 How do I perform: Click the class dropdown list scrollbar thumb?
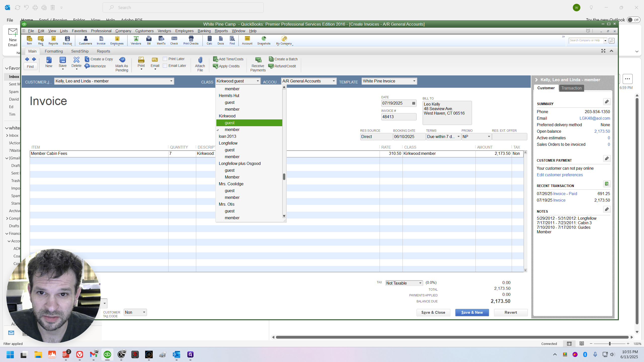click(x=284, y=177)
